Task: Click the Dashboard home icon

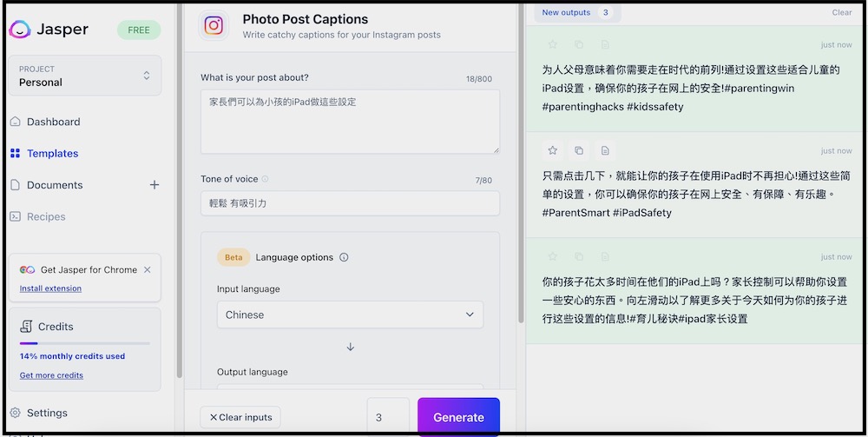Action: pos(16,122)
